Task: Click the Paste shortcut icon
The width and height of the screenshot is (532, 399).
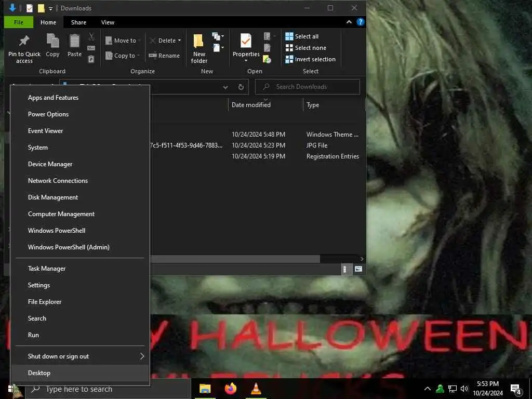Action: click(x=91, y=59)
